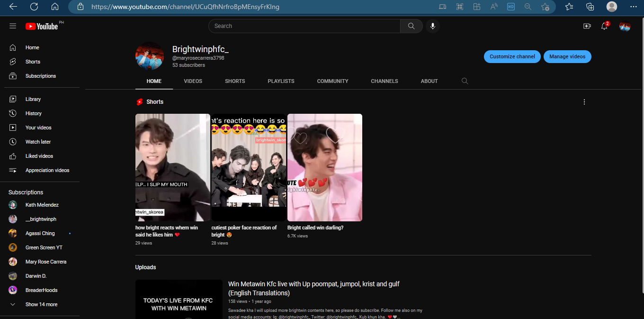The height and width of the screenshot is (319, 644).
Task: Open the YouTube hamburger guide menu
Action: coord(13,26)
